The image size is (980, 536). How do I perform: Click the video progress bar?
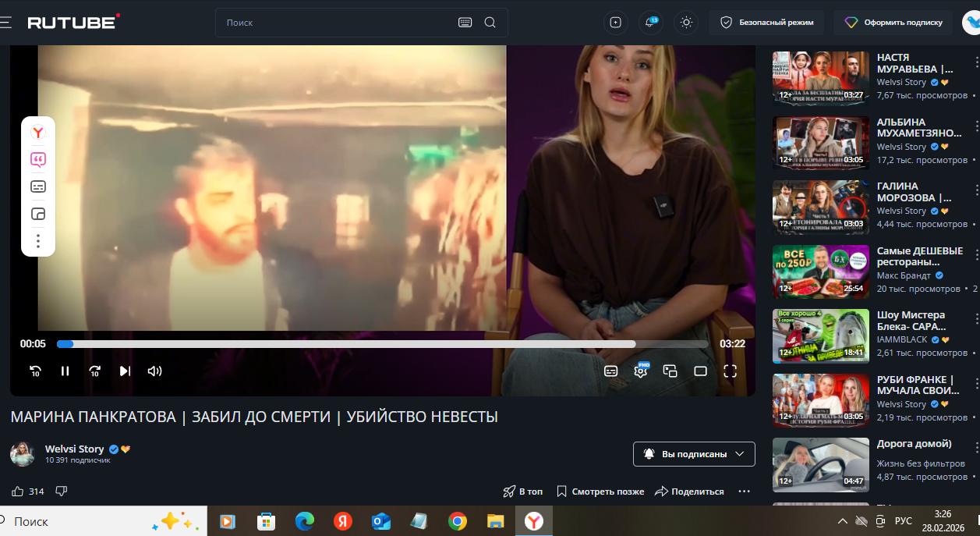click(382, 344)
